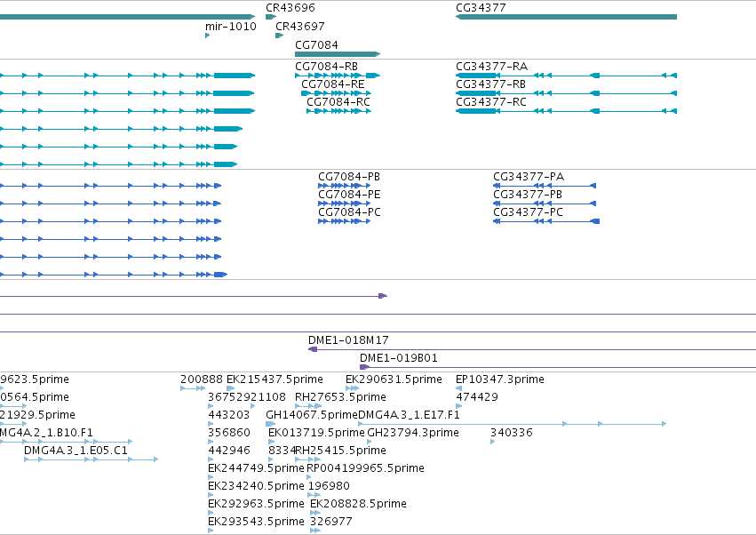
Task: Select RP004199965.5prime feature label
Action: (365, 468)
